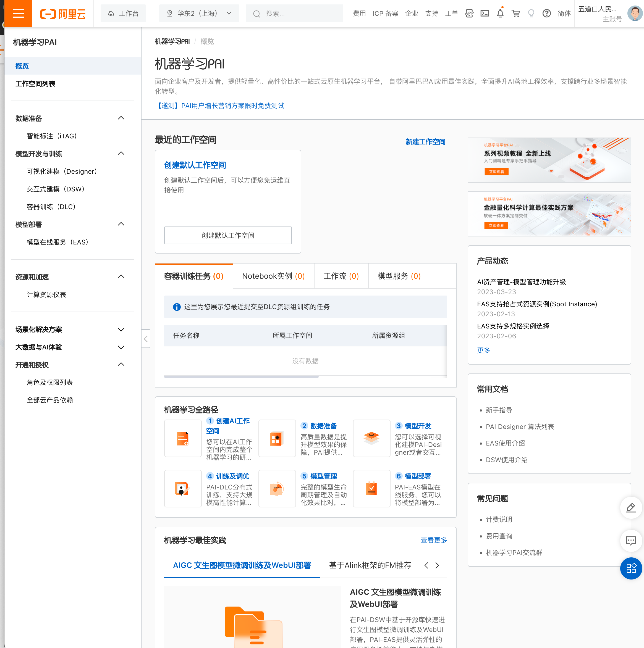Expand the 场景化解决方案 section
This screenshot has width=644, height=648.
point(121,329)
